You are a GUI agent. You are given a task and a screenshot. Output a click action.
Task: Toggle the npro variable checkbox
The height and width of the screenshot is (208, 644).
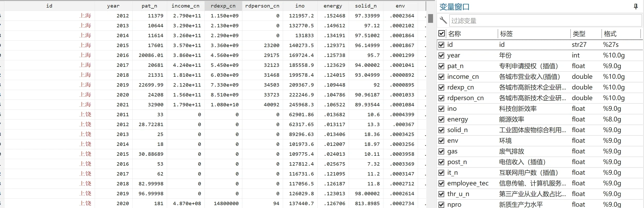tap(441, 205)
